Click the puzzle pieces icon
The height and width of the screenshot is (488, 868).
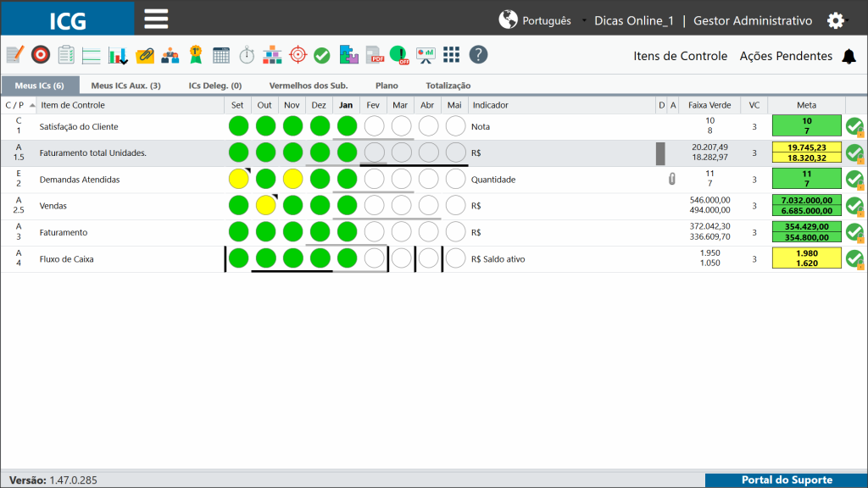pos(348,55)
